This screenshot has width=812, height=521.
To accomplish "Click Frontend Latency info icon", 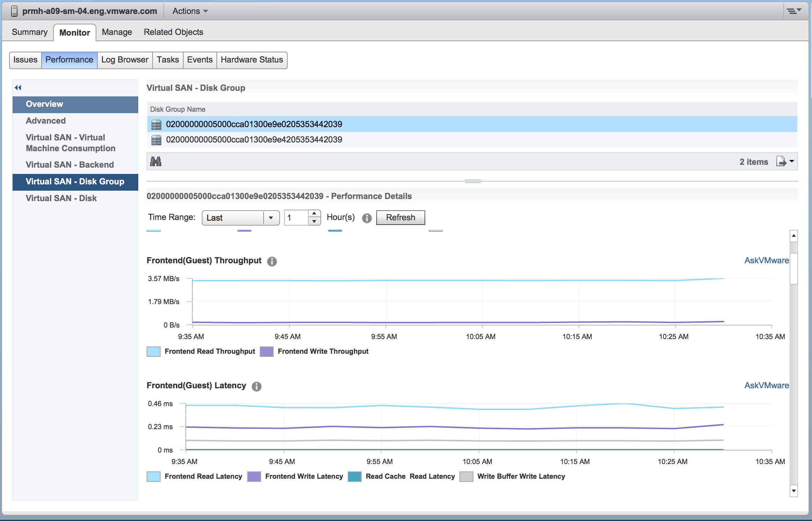I will click(257, 386).
